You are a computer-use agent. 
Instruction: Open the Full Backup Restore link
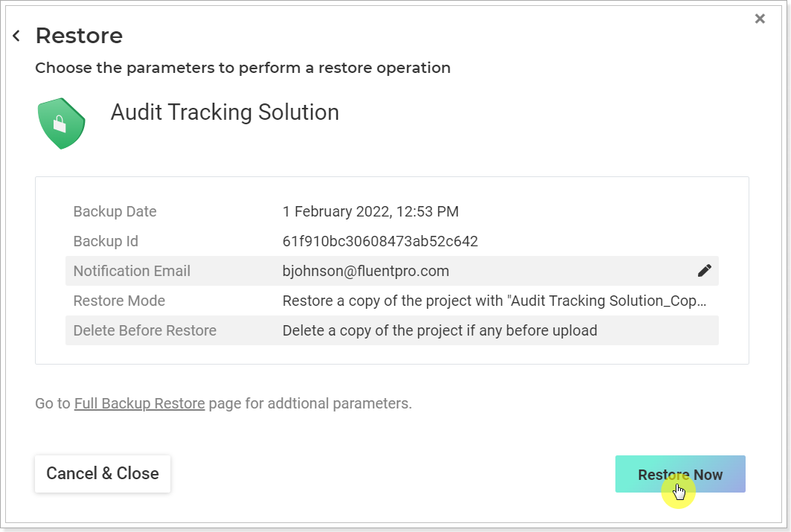[x=139, y=403]
